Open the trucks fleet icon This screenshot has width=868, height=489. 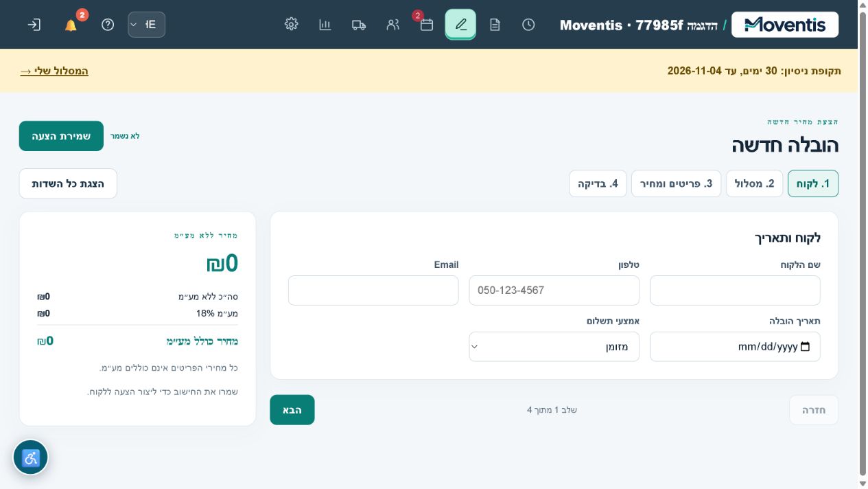[359, 25]
